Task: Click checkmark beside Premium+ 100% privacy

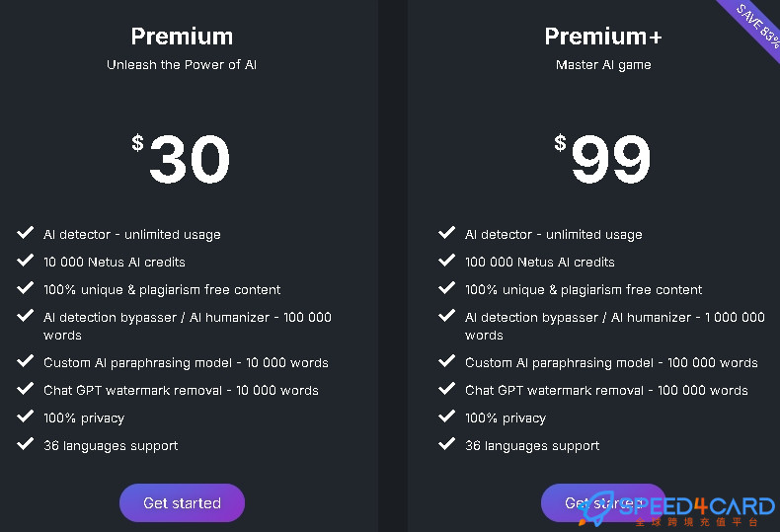Action: coord(446,416)
